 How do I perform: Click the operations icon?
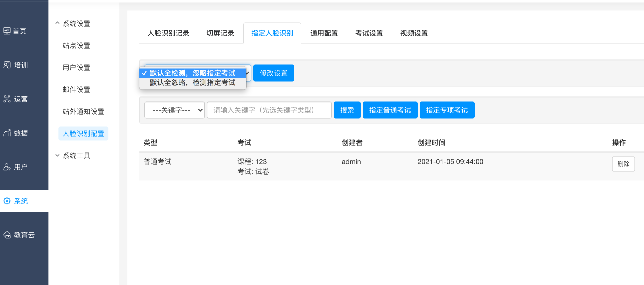click(x=7, y=99)
